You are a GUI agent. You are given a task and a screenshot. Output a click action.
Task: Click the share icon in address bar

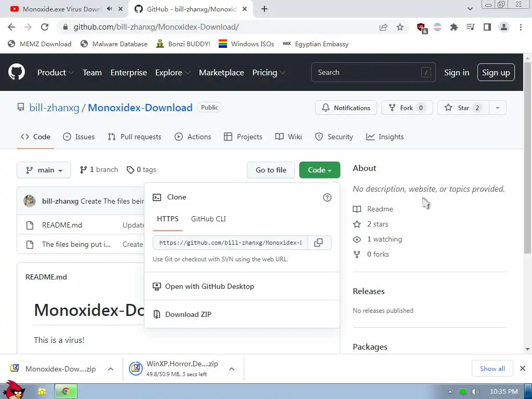pos(383,27)
